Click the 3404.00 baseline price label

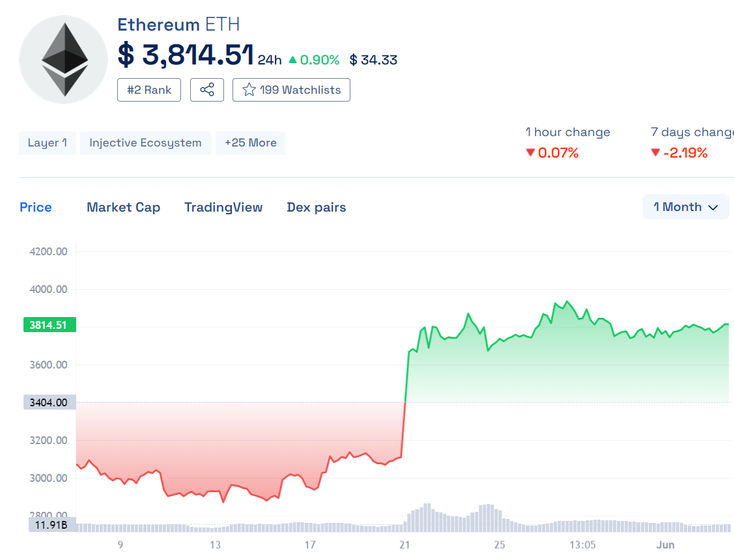coord(49,402)
